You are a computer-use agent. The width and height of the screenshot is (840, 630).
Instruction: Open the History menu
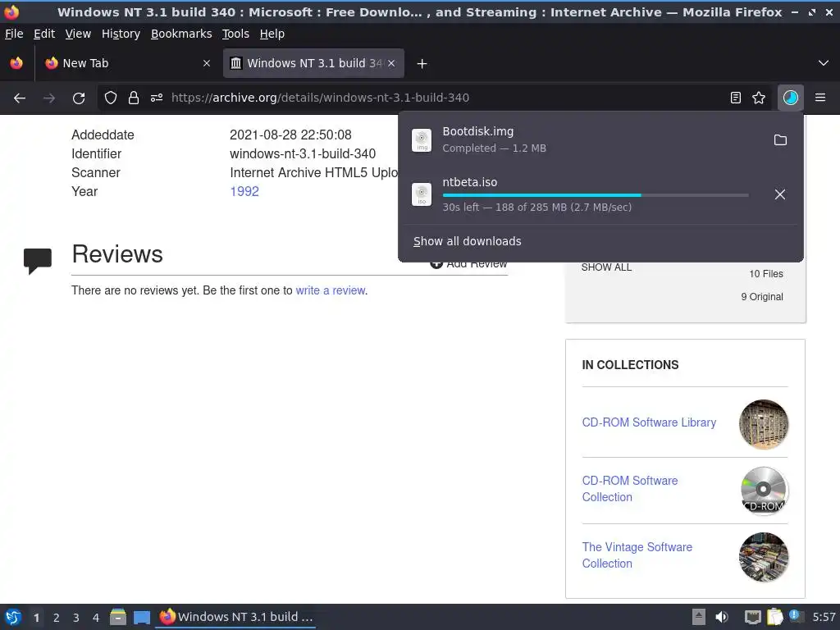pos(121,34)
